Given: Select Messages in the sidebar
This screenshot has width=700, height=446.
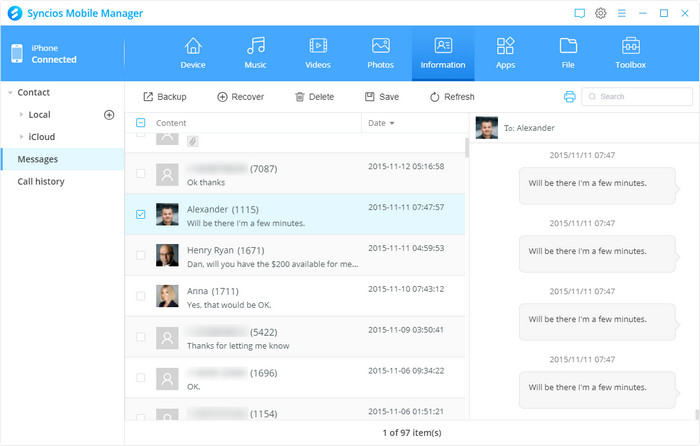Looking at the screenshot, I should point(62,159).
